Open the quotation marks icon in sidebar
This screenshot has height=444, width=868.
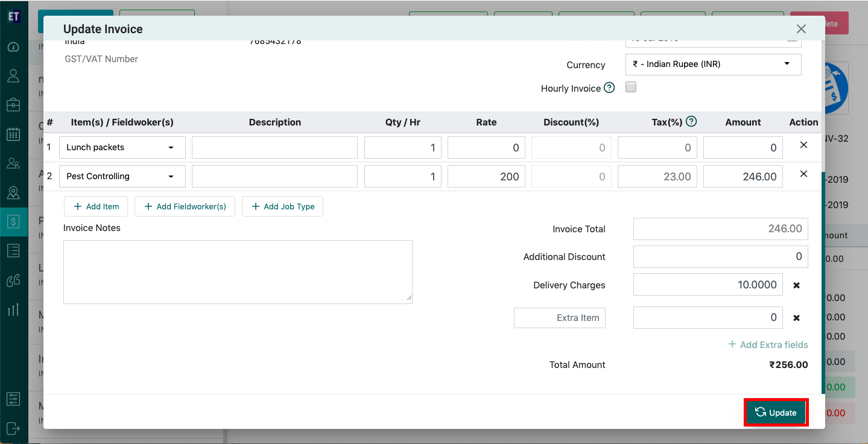[x=13, y=280]
